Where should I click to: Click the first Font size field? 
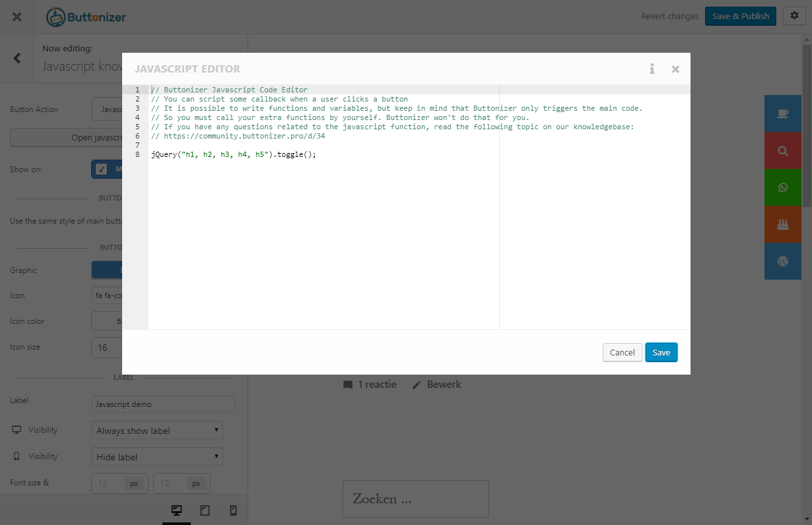coord(119,483)
